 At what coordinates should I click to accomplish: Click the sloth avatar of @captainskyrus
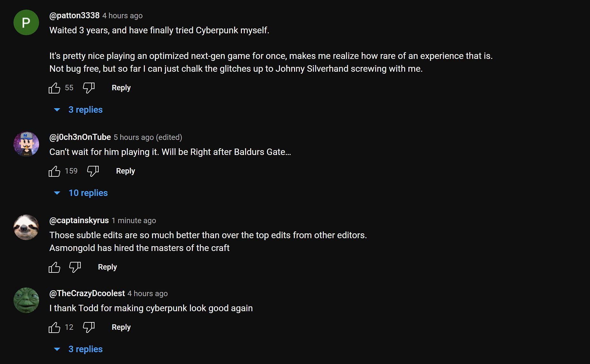[26, 227]
